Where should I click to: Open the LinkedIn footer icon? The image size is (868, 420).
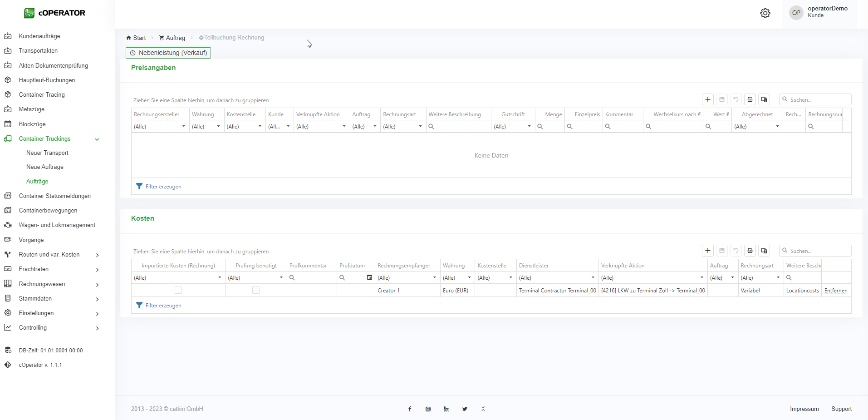[446, 409]
